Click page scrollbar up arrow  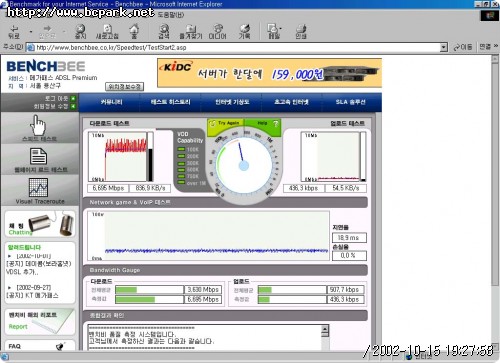(495, 59)
